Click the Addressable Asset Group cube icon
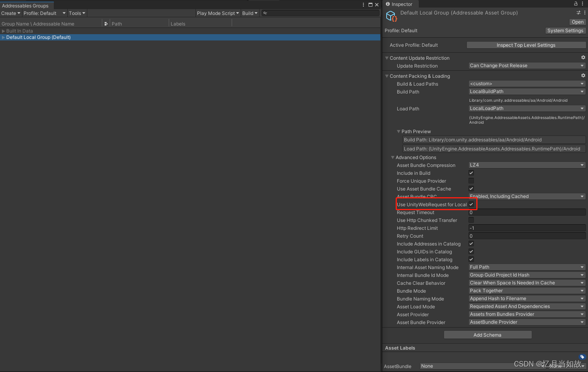 click(x=391, y=16)
